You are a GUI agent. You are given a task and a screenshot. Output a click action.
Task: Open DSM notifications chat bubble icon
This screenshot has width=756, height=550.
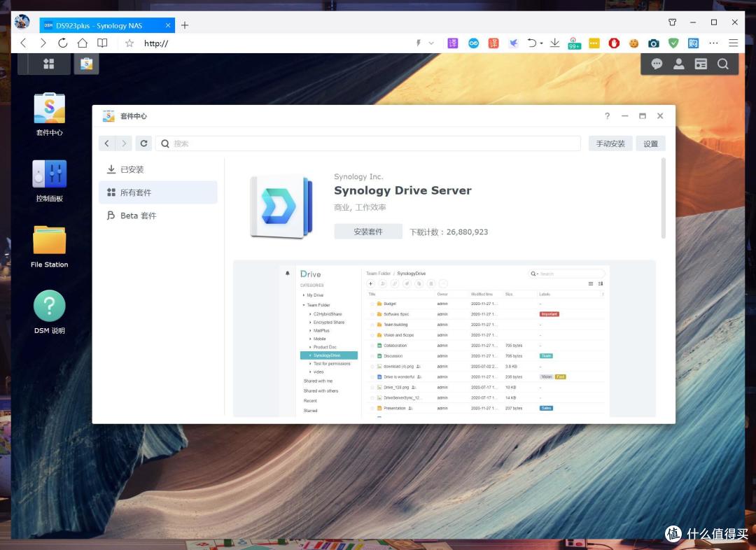coord(656,64)
